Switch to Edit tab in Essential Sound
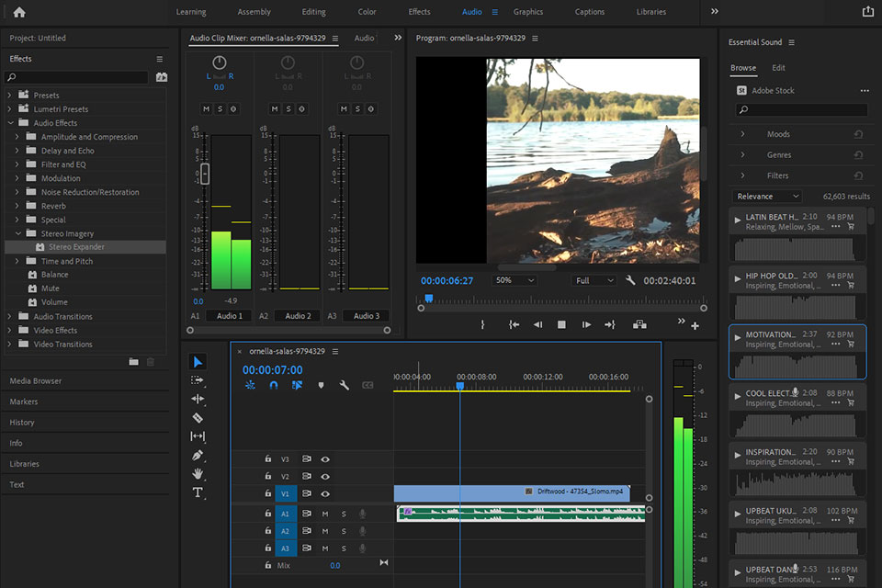This screenshot has height=588, width=882. tap(778, 68)
